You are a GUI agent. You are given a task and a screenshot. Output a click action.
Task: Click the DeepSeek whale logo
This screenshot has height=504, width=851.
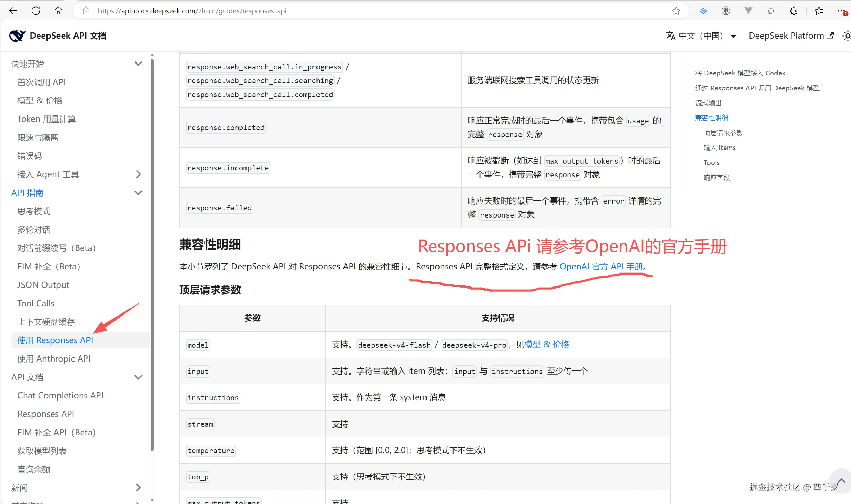coord(17,36)
